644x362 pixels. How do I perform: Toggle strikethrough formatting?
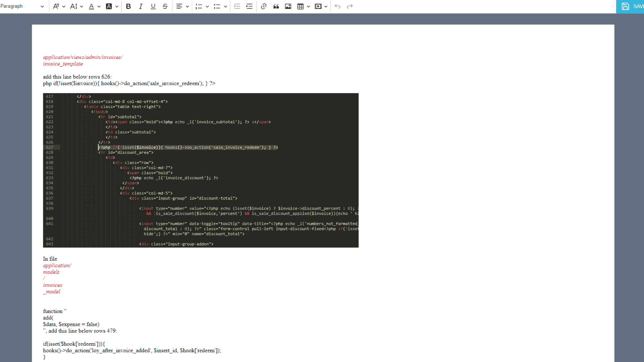165,6
